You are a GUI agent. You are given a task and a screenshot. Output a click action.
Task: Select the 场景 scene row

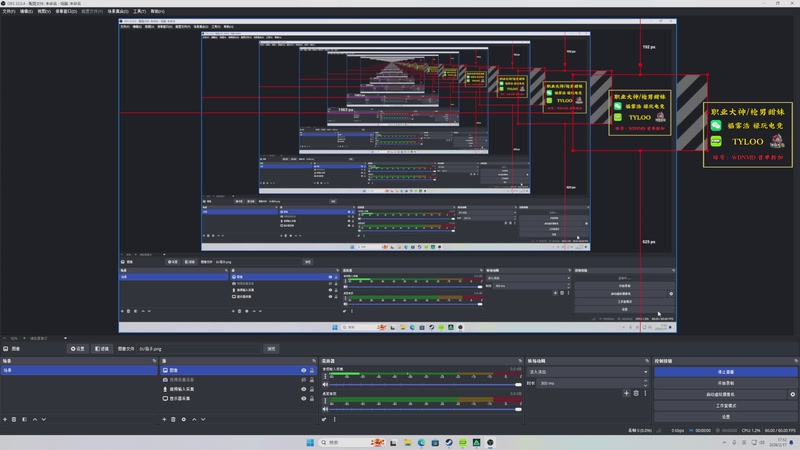[x=79, y=370]
